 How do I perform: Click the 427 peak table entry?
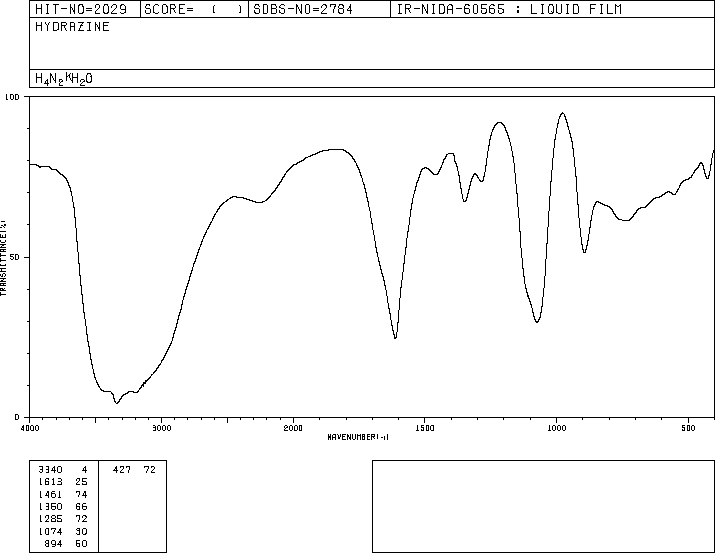134,470
